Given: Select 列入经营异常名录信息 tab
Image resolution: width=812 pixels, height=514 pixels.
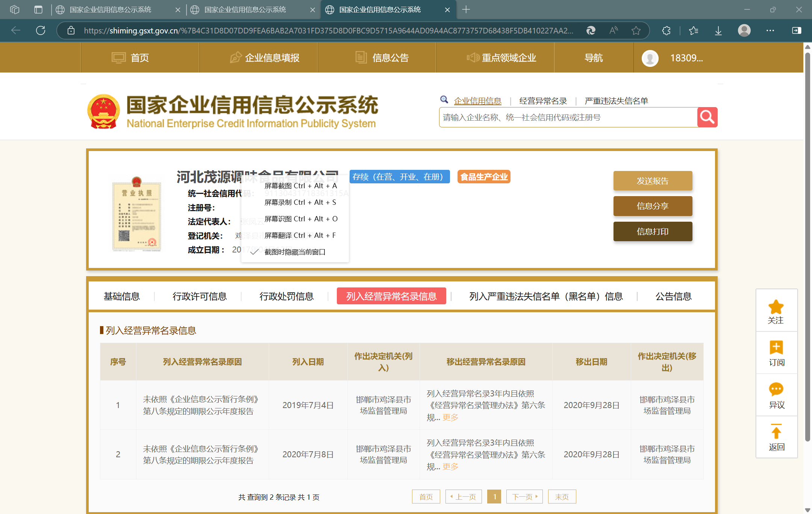Looking at the screenshot, I should pos(391,296).
